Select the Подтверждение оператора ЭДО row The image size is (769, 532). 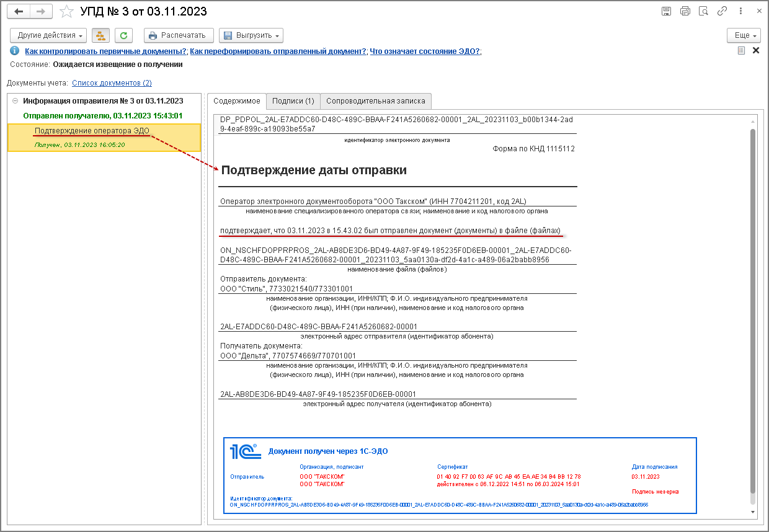(104, 138)
